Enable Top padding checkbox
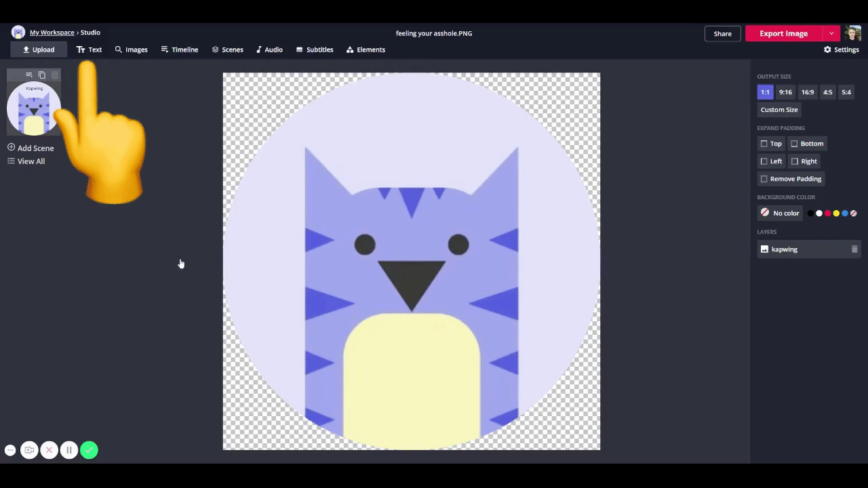The image size is (868, 488). tap(764, 144)
